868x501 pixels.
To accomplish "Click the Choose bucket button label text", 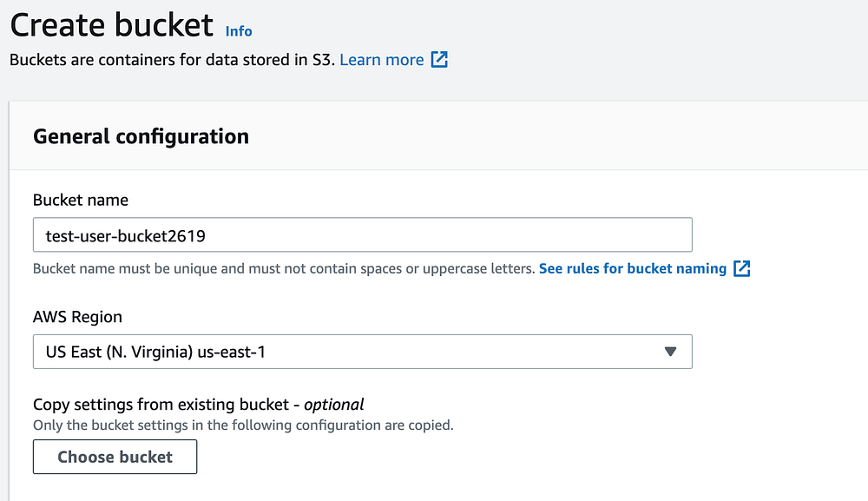I will pos(114,457).
